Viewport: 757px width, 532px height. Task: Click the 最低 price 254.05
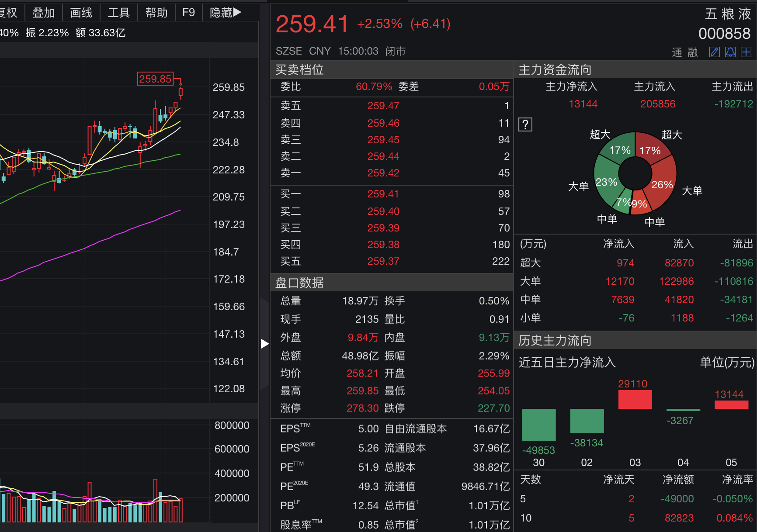pos(493,391)
